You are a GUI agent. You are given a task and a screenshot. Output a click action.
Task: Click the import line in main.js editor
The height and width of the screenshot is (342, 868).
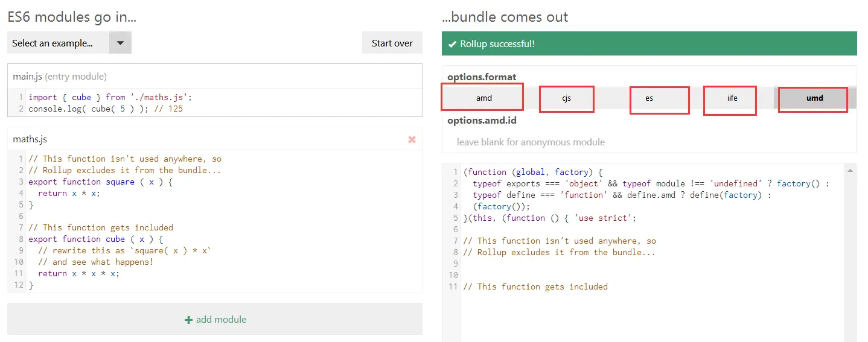click(x=110, y=97)
